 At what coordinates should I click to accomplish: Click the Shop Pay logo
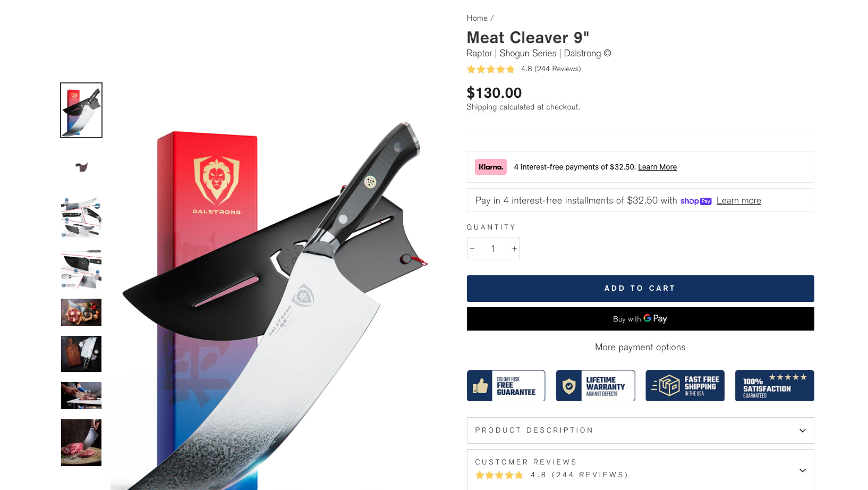pos(695,201)
